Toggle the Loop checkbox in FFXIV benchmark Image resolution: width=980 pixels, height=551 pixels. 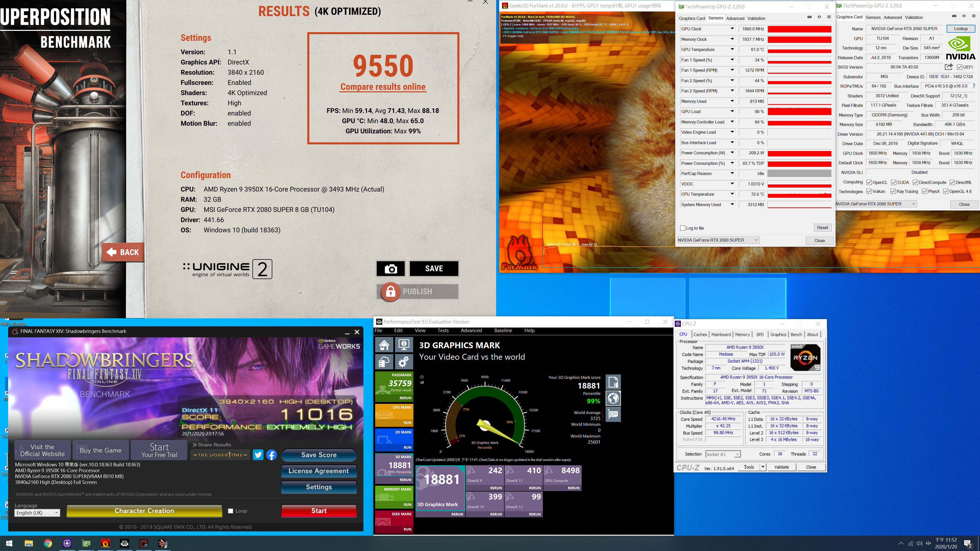(x=230, y=511)
